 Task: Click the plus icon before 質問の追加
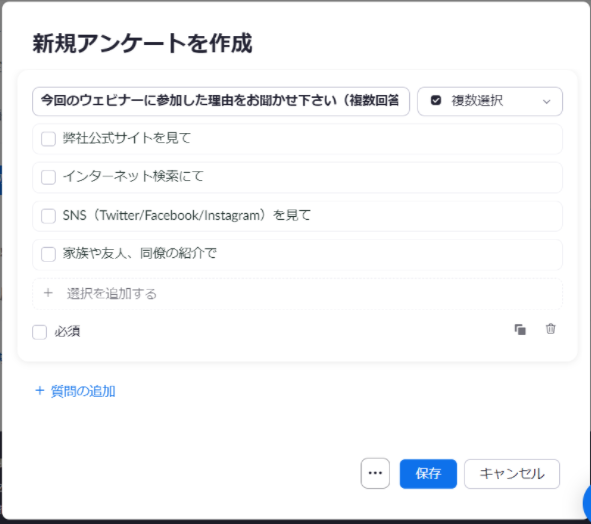tap(40, 391)
